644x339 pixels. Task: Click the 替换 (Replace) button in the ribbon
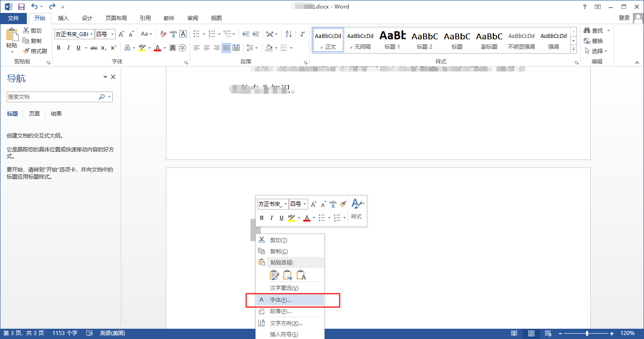tap(594, 41)
